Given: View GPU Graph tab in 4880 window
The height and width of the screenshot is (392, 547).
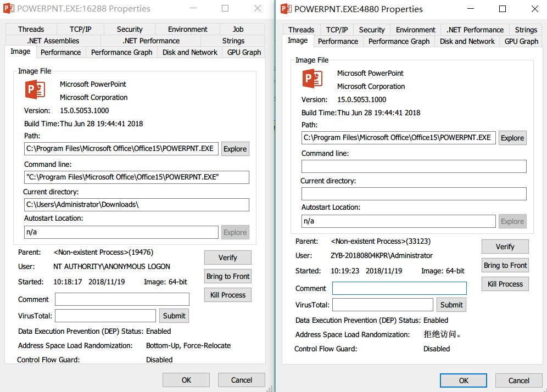Looking at the screenshot, I should [x=521, y=41].
